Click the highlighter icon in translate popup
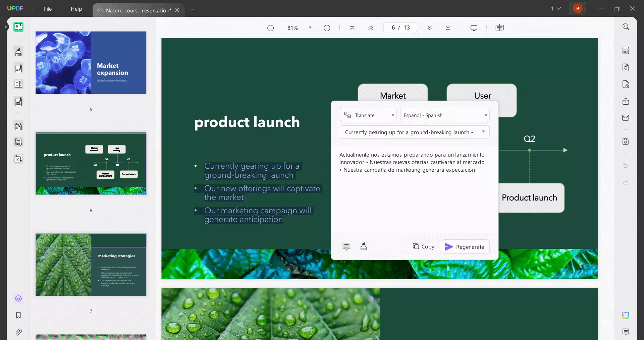Image resolution: width=644 pixels, height=340 pixels. (363, 246)
